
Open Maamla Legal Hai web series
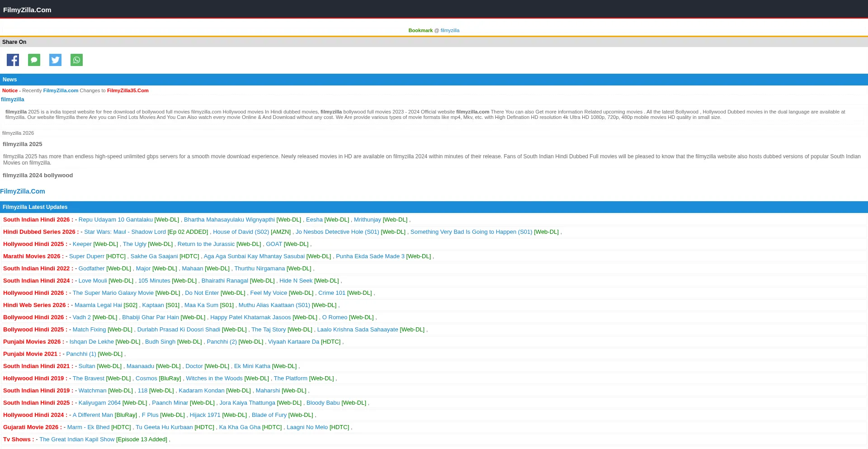[98, 305]
